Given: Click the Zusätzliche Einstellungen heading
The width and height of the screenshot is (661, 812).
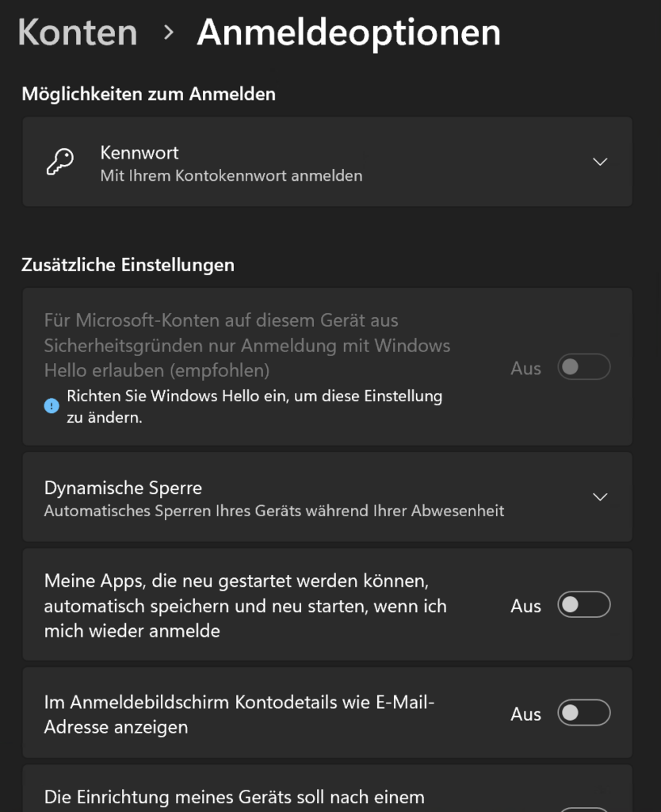Looking at the screenshot, I should point(128,265).
